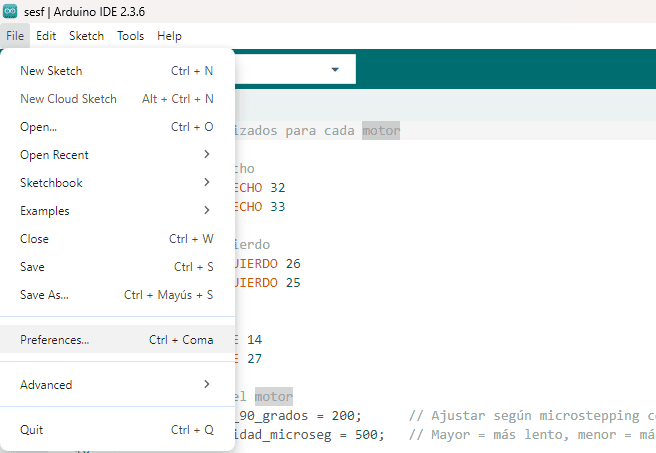The image size is (656, 453).
Task: Expand the Examples submenu
Action: pyautogui.click(x=116, y=211)
